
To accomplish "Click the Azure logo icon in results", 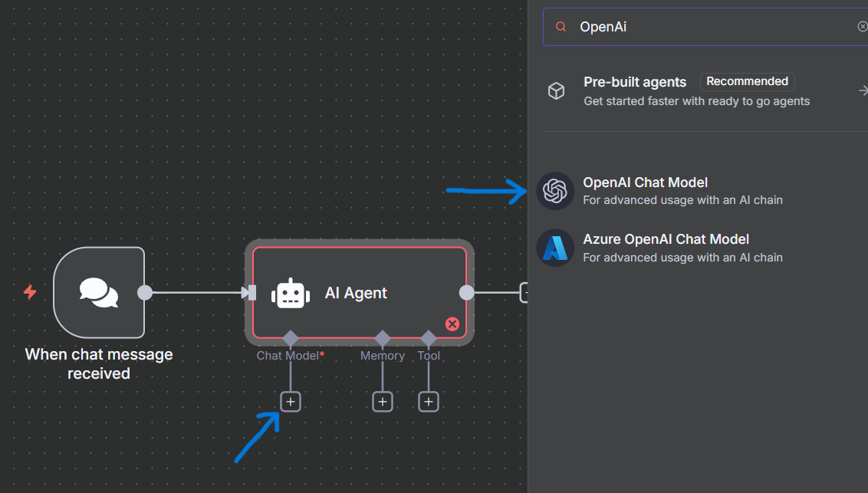I will 555,248.
